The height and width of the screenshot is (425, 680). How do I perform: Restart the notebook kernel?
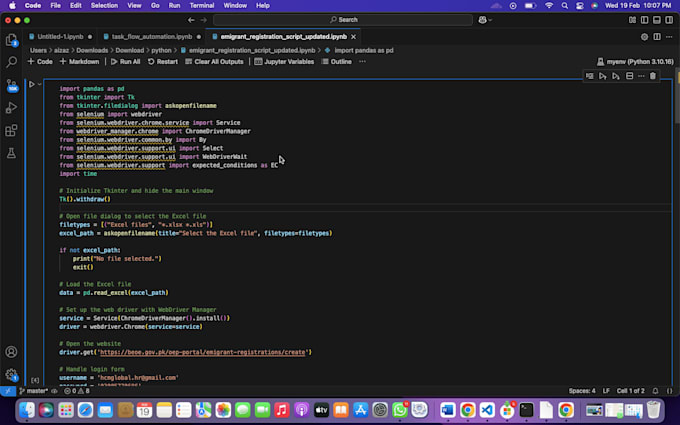163,62
